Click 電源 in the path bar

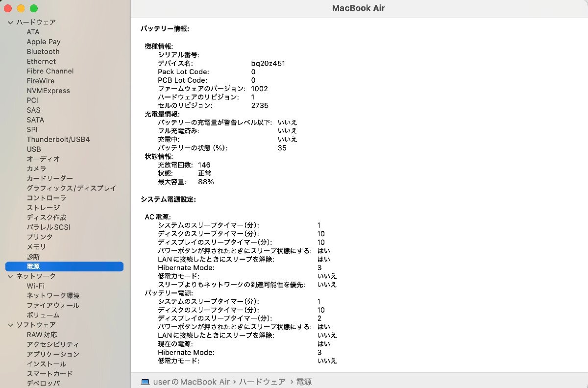pyautogui.click(x=303, y=382)
